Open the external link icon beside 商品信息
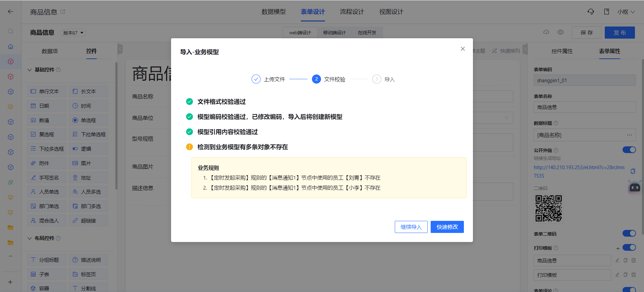The image size is (644, 292). (x=63, y=12)
